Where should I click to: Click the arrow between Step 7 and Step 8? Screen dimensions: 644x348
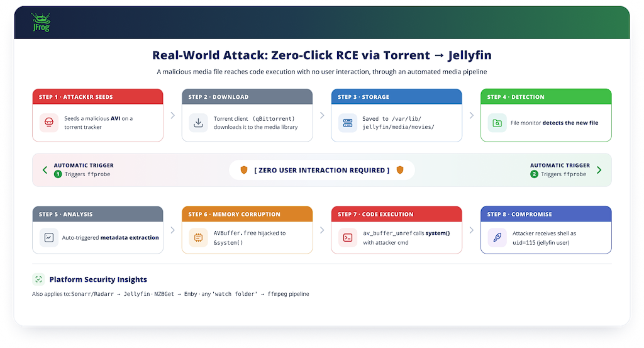(x=472, y=230)
